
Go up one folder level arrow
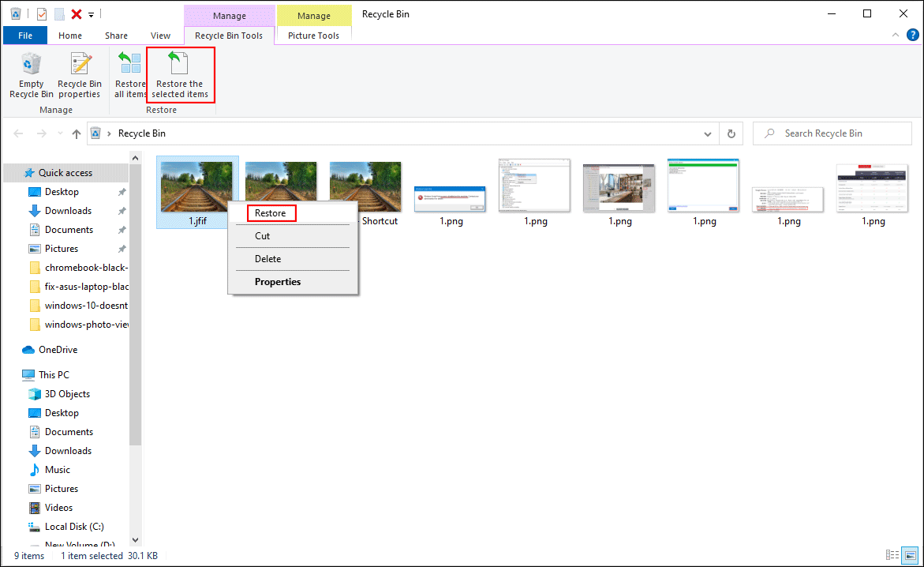(76, 134)
